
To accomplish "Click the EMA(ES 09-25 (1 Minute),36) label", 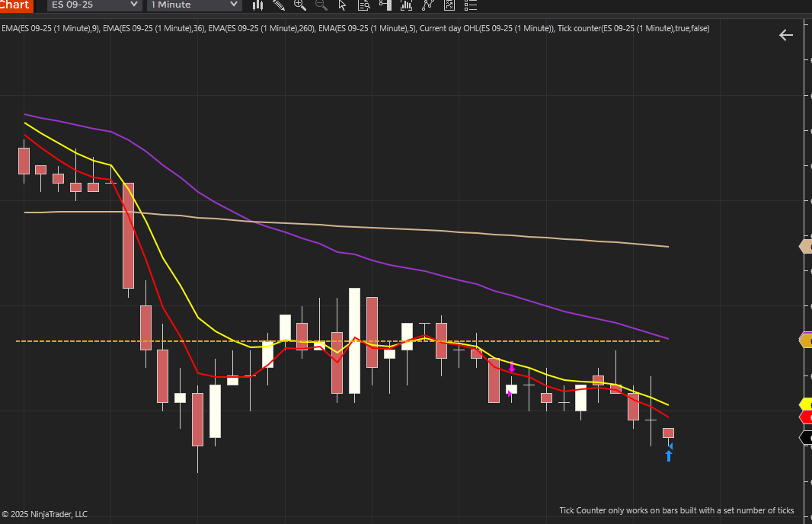I will [x=154, y=28].
